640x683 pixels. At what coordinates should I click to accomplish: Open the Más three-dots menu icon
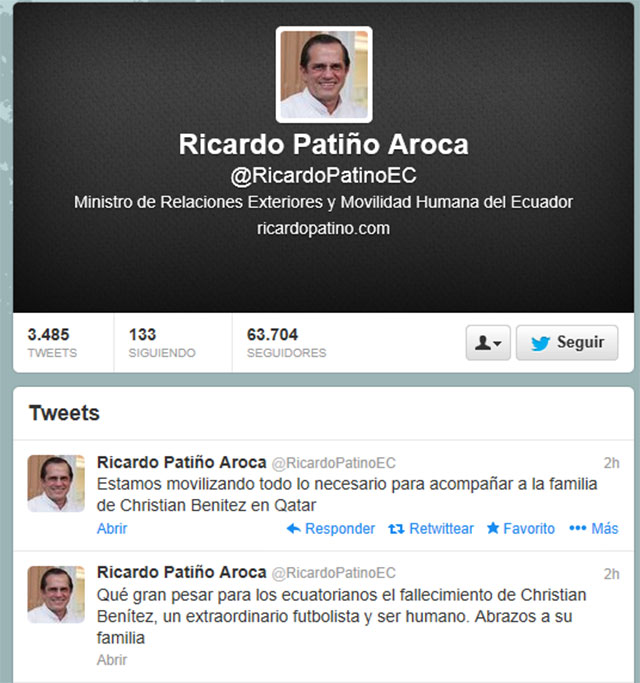(578, 528)
